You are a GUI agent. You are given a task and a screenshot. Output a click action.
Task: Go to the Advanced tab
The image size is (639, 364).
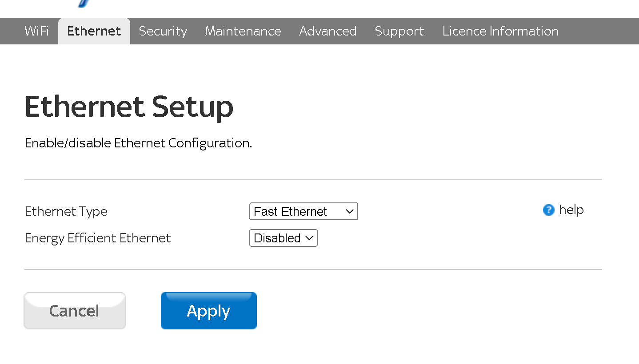(328, 31)
